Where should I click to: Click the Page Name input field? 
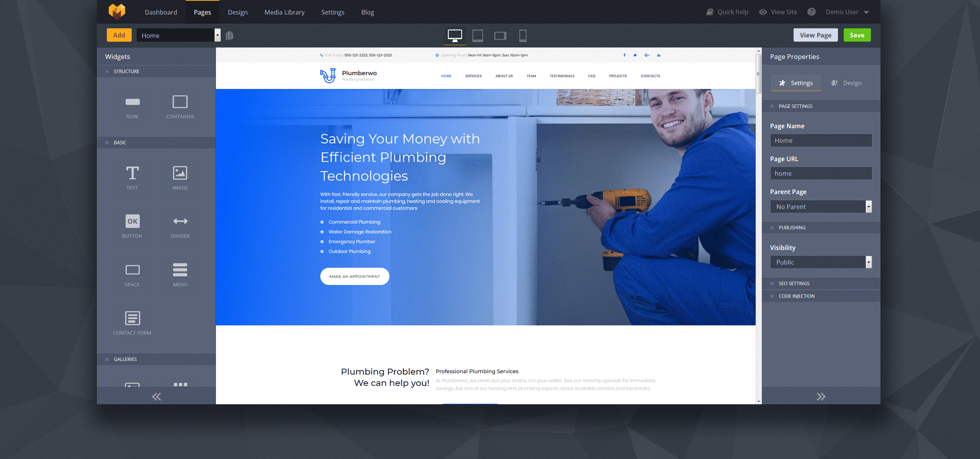(x=821, y=140)
